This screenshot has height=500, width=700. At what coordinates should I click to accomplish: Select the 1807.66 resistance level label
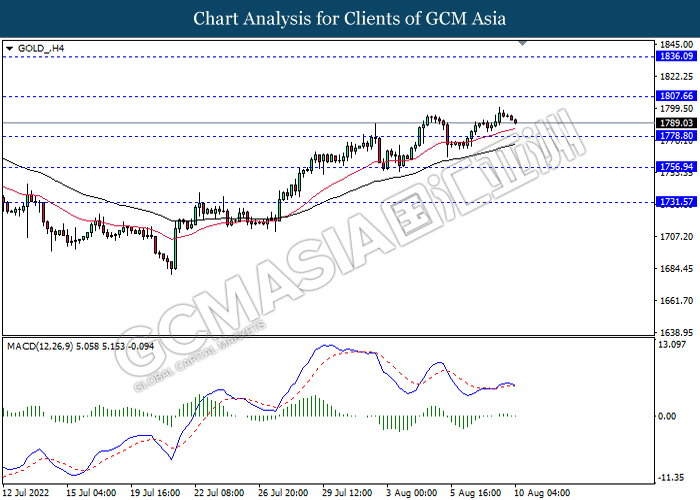[676, 96]
